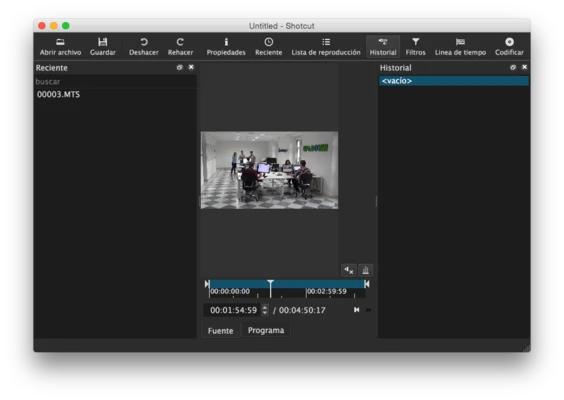This screenshot has height=400, width=564.
Task: Close the Reciente panel
Action: (191, 67)
